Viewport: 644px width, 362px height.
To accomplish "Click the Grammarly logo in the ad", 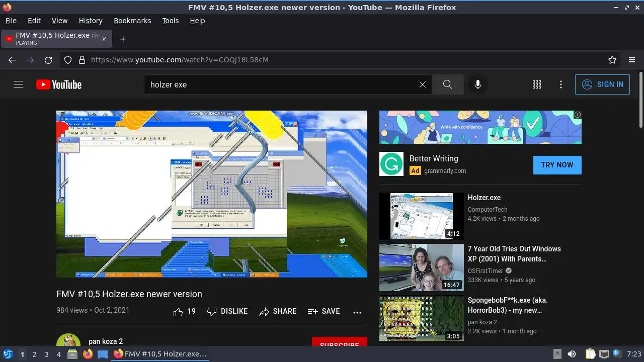I will coord(391,164).
